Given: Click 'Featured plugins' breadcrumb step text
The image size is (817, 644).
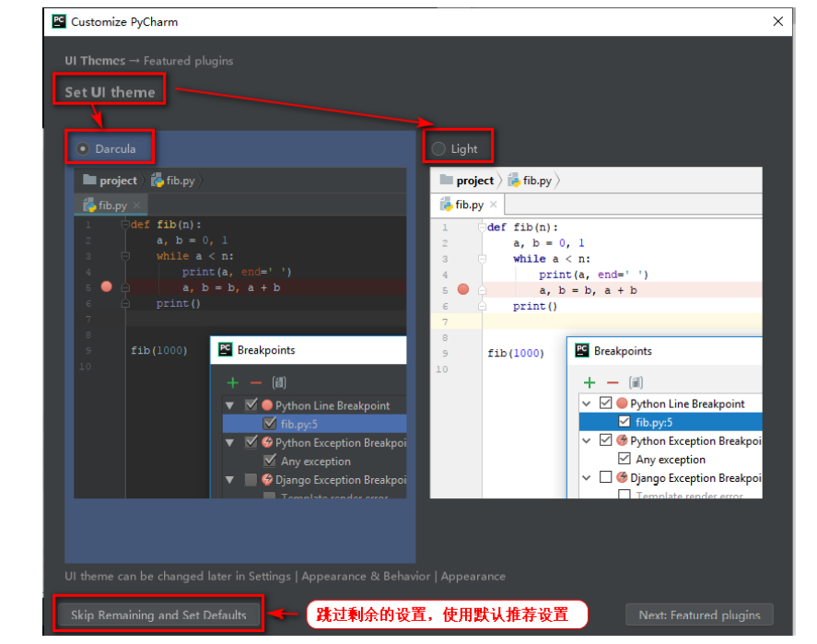Looking at the screenshot, I should click(188, 61).
